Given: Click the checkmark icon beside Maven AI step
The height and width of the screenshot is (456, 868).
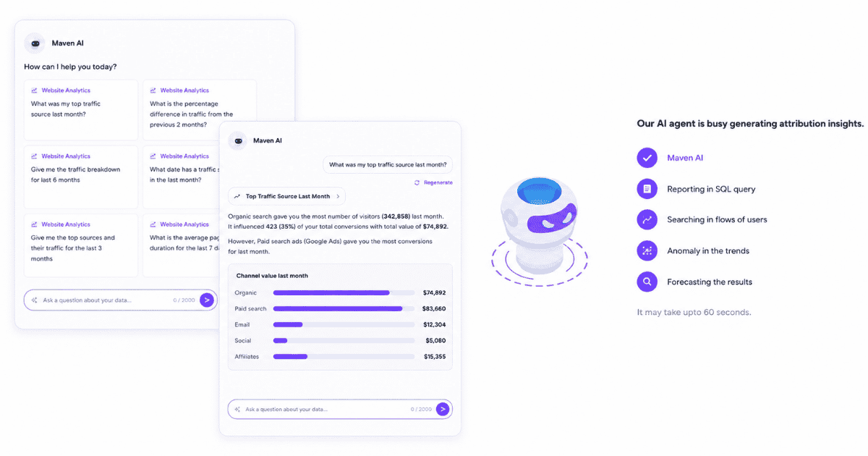Looking at the screenshot, I should [647, 158].
